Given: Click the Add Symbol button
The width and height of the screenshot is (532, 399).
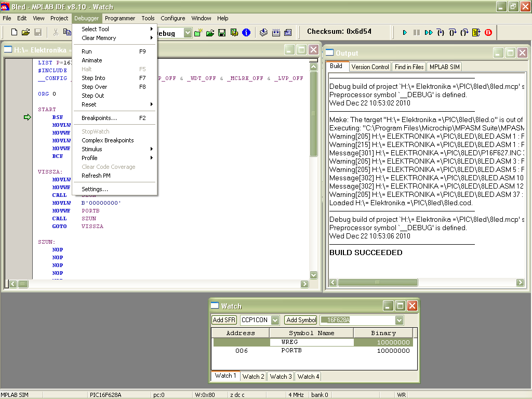Looking at the screenshot, I should pos(300,320).
